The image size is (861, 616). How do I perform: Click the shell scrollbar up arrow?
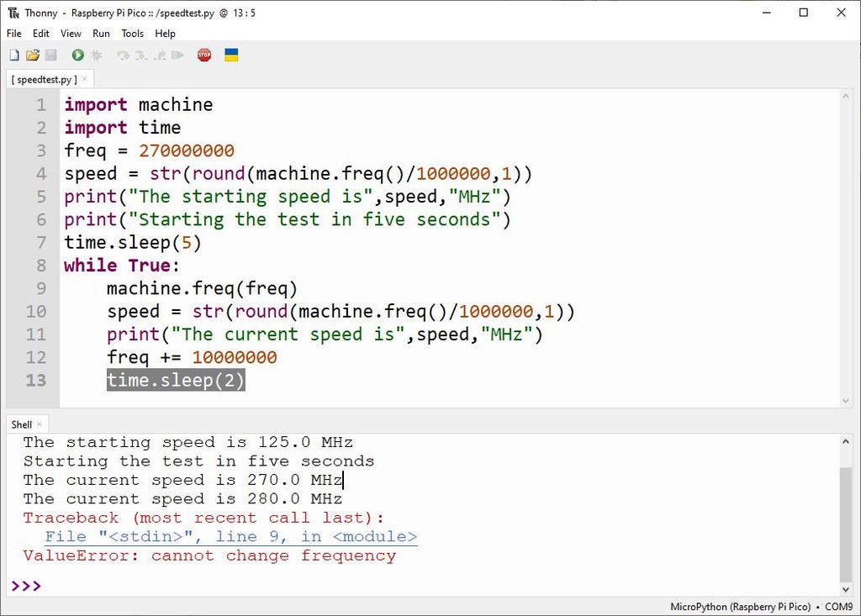click(x=846, y=441)
